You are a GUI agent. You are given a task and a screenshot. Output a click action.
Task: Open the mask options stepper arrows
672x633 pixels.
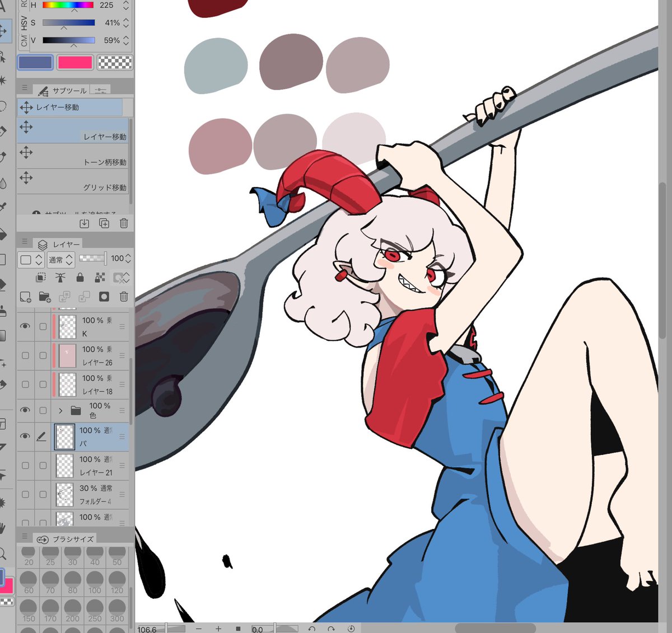point(127,278)
